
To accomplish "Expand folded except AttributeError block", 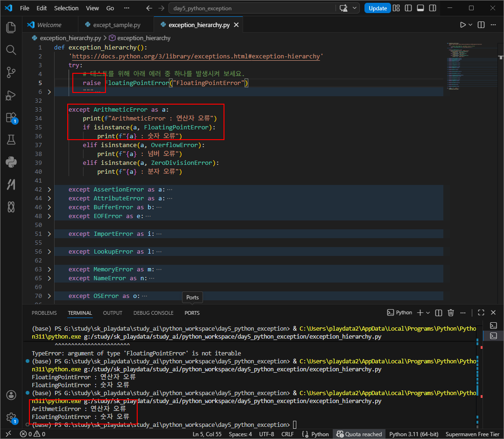I will point(49,198).
